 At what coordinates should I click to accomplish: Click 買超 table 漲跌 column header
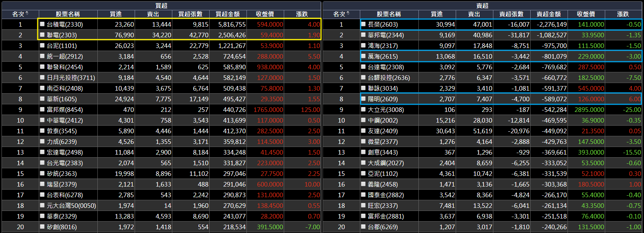point(302,14)
